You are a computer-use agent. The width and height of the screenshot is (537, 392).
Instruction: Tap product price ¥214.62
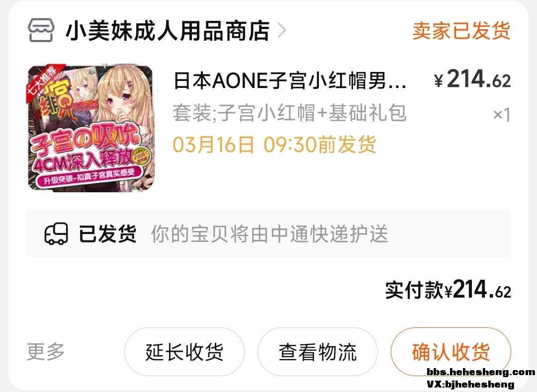472,79
